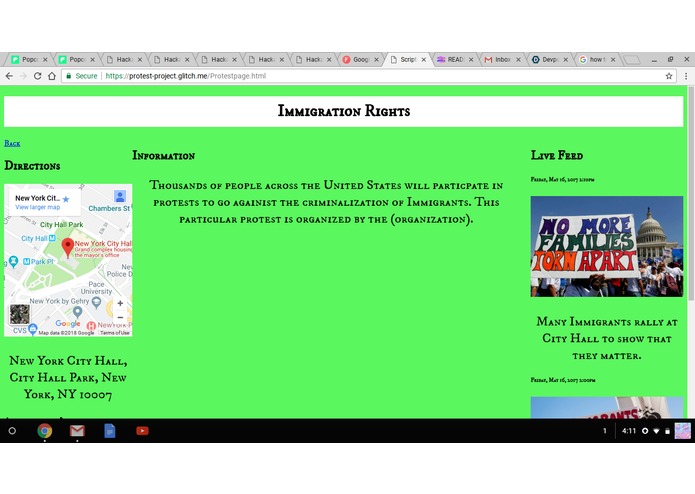
Task: Click the Google logo on the map
Action: tap(68, 324)
